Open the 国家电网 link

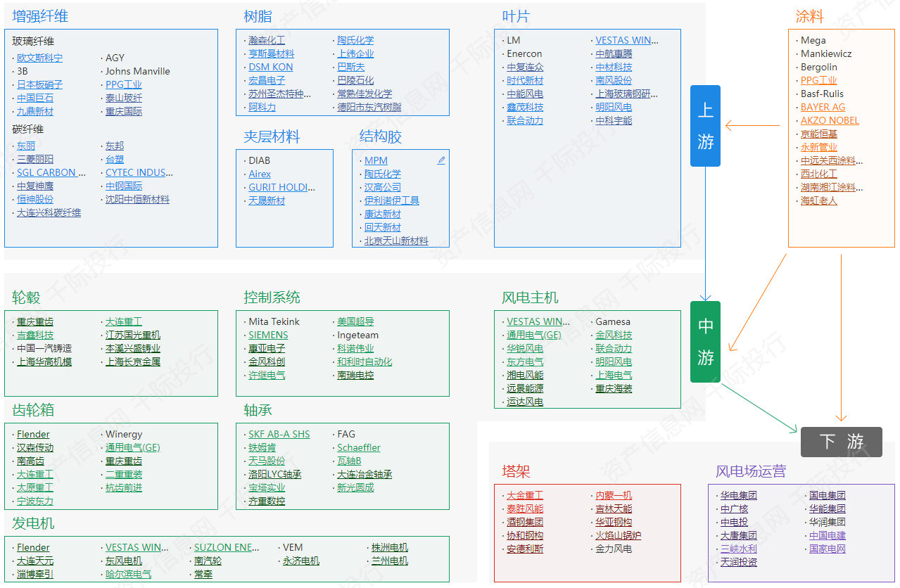[828, 549]
